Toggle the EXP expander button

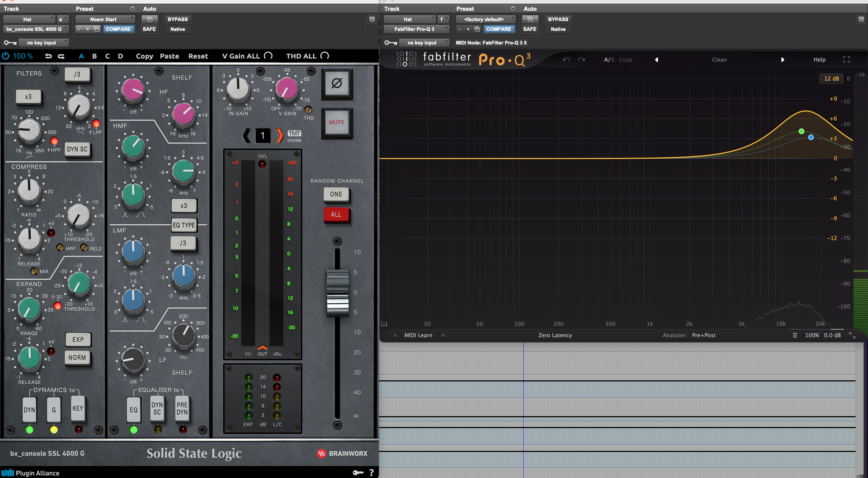click(78, 340)
